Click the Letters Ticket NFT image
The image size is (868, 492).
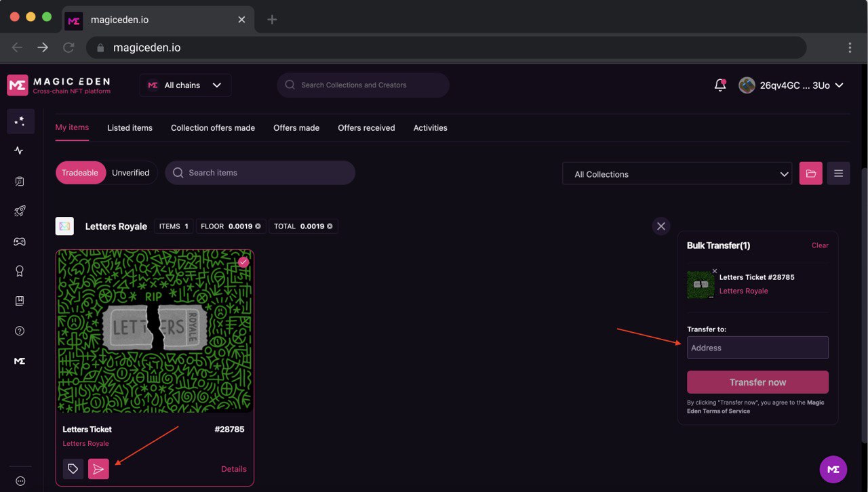(155, 331)
